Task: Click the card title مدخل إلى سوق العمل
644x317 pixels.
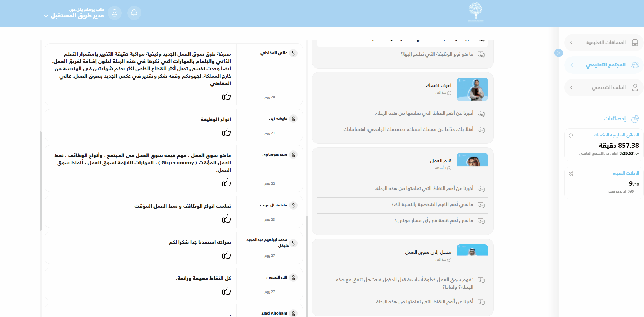Action: (x=428, y=252)
